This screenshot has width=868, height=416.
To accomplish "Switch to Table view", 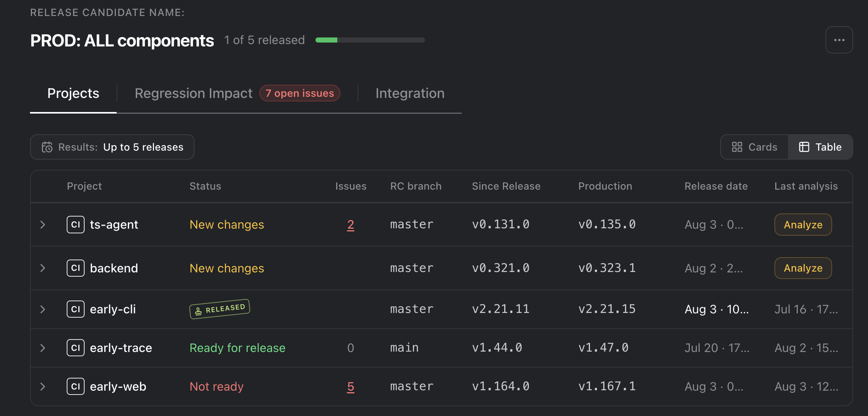I will [x=820, y=147].
